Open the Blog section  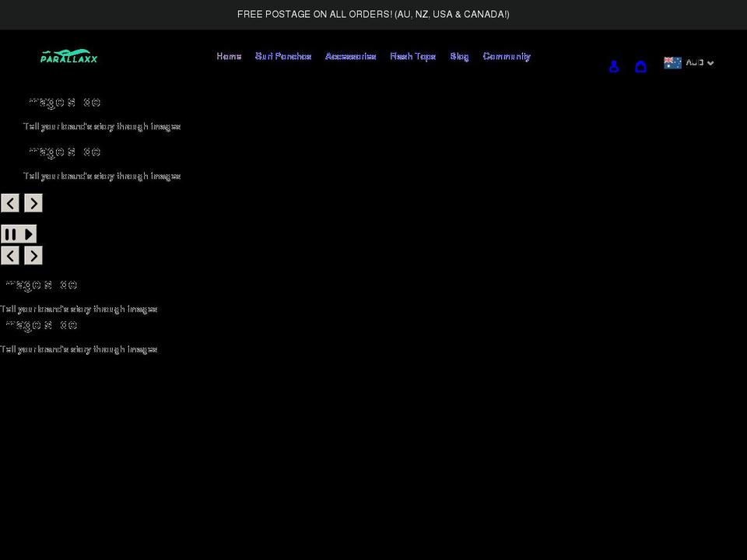click(x=459, y=56)
